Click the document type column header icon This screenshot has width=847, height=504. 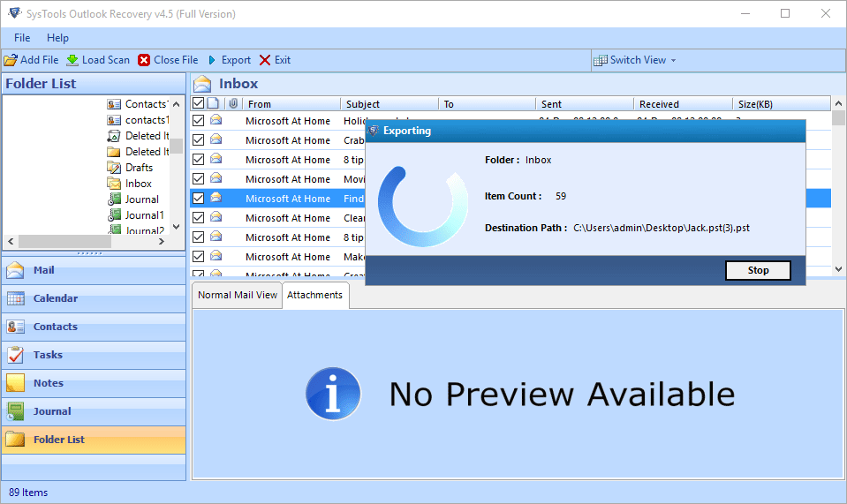[x=214, y=103]
